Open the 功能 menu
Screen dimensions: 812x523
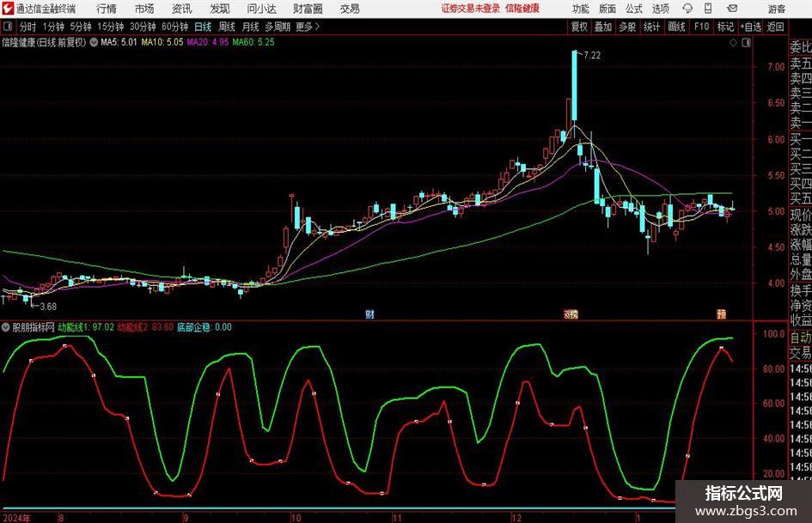(x=581, y=9)
